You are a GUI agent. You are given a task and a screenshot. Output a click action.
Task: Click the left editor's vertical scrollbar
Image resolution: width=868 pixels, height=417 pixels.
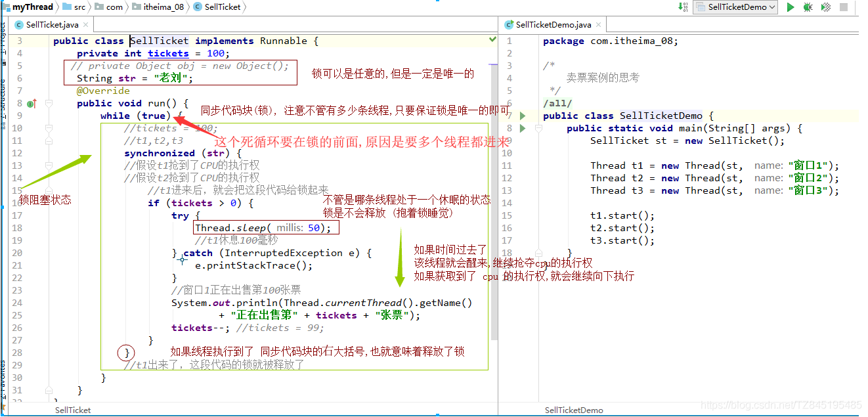point(495,197)
